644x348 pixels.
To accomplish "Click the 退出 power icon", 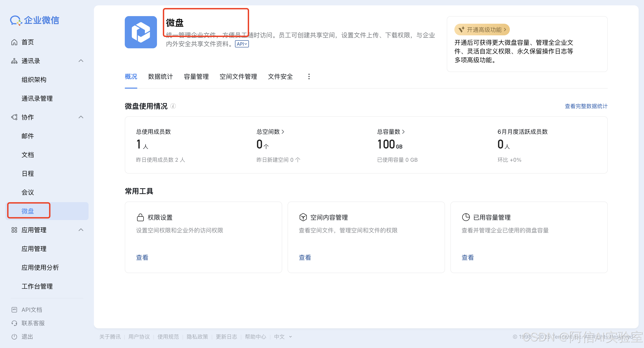I will click(x=14, y=337).
